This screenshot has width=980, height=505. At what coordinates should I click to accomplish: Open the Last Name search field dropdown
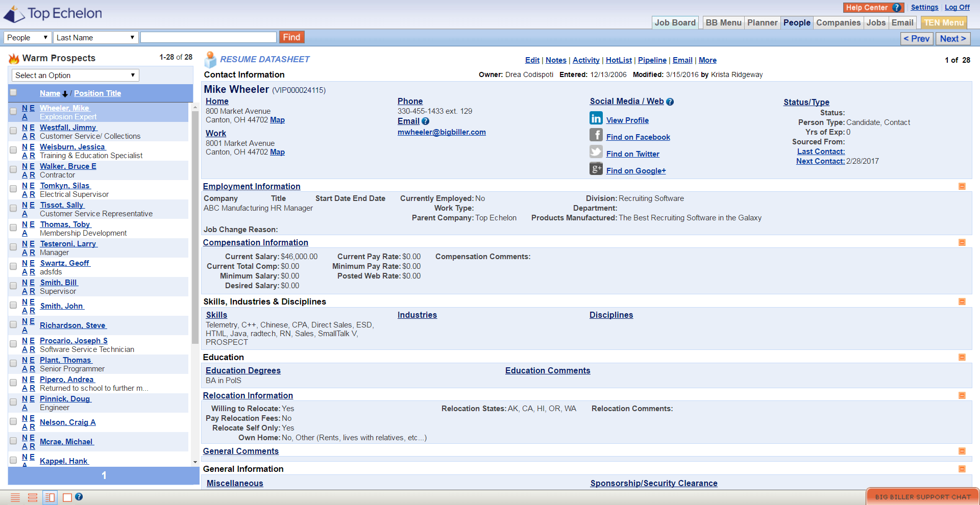coord(96,38)
